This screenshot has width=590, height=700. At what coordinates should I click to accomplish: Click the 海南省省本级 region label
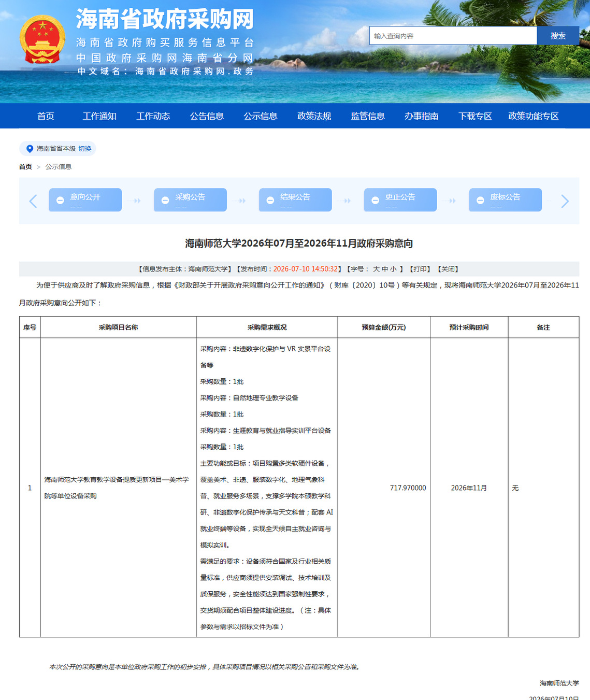click(56, 149)
